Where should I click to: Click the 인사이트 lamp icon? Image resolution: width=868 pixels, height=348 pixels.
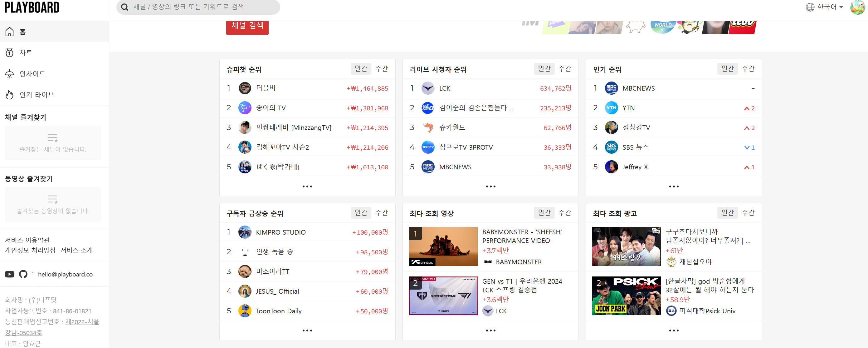tap(10, 74)
